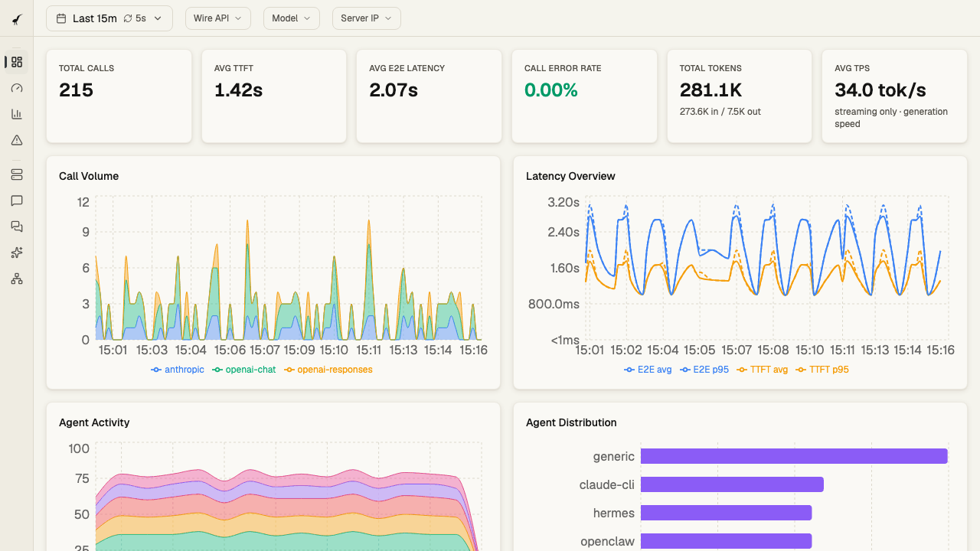Click the Total Calls 215 card
The image size is (980, 551).
[x=119, y=96]
